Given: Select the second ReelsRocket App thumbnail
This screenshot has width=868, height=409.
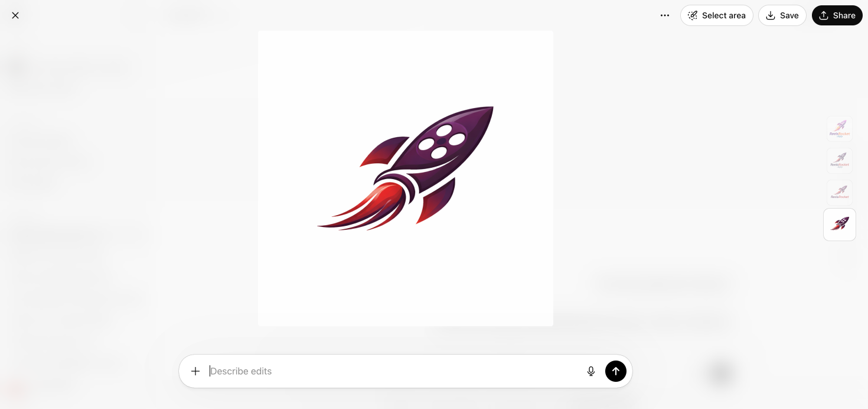Looking at the screenshot, I should click(x=839, y=161).
